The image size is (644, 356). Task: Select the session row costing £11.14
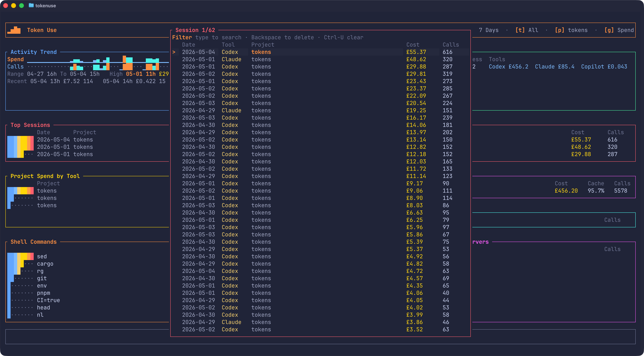(320, 176)
